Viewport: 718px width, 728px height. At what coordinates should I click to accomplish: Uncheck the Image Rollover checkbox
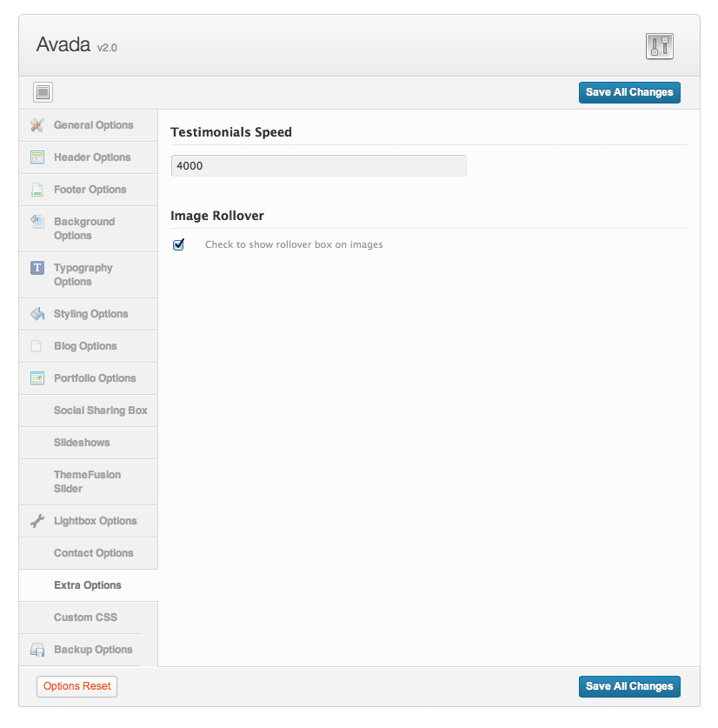[179, 244]
